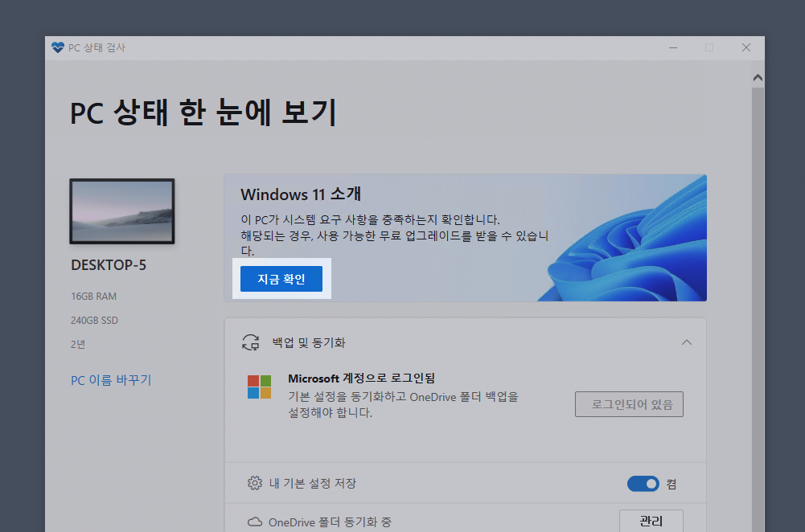Click the scrollbar up arrow
This screenshot has width=805, height=532.
(x=757, y=76)
